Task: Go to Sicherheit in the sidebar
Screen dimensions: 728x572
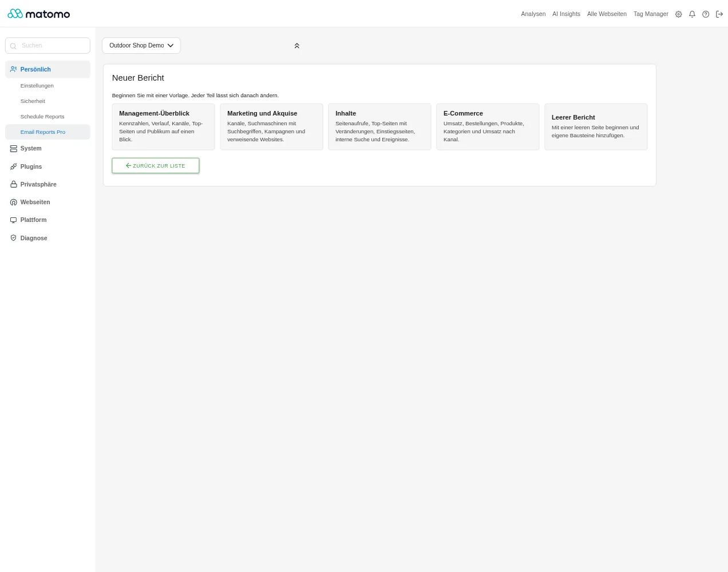Action: click(48, 101)
